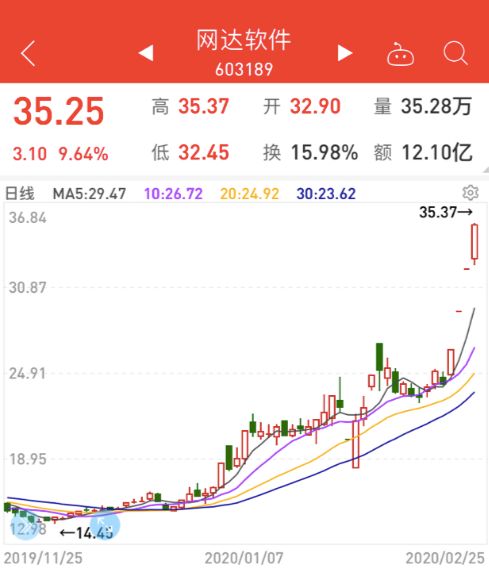Tap the blue circle arrow overlay
489x568 pixels.
(105, 525)
